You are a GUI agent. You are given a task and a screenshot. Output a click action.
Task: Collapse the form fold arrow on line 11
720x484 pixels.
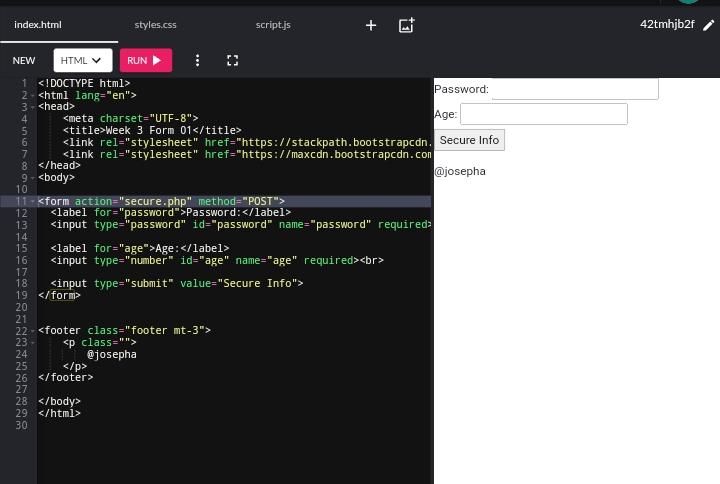point(33,201)
